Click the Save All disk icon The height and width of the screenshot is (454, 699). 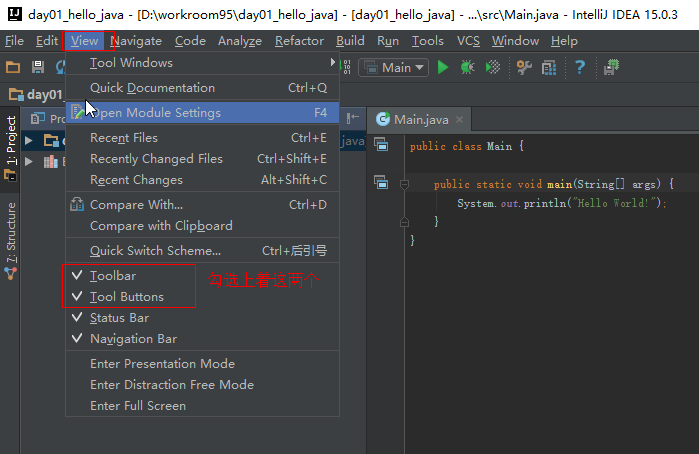click(x=38, y=67)
